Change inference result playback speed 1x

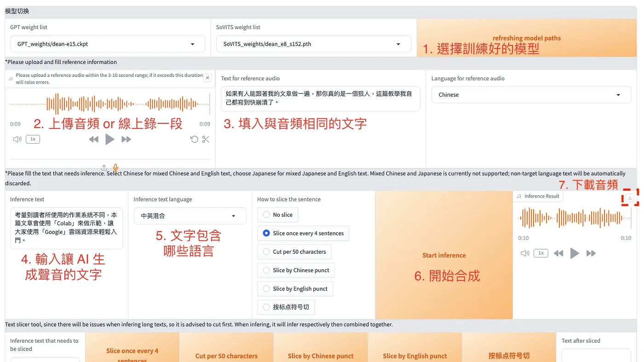[541, 253]
